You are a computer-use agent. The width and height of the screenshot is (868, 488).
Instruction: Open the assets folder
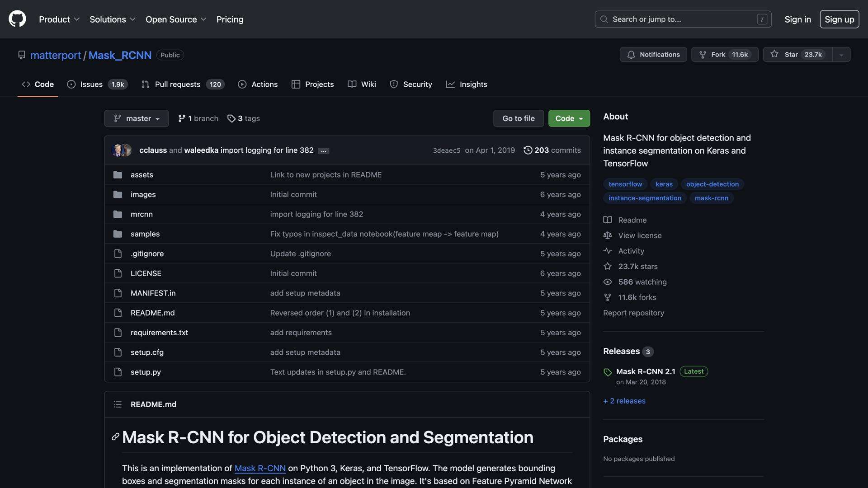point(142,175)
